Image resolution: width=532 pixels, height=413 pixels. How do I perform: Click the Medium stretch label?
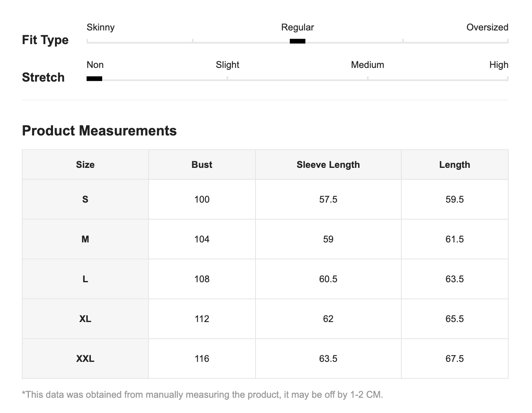(x=367, y=65)
